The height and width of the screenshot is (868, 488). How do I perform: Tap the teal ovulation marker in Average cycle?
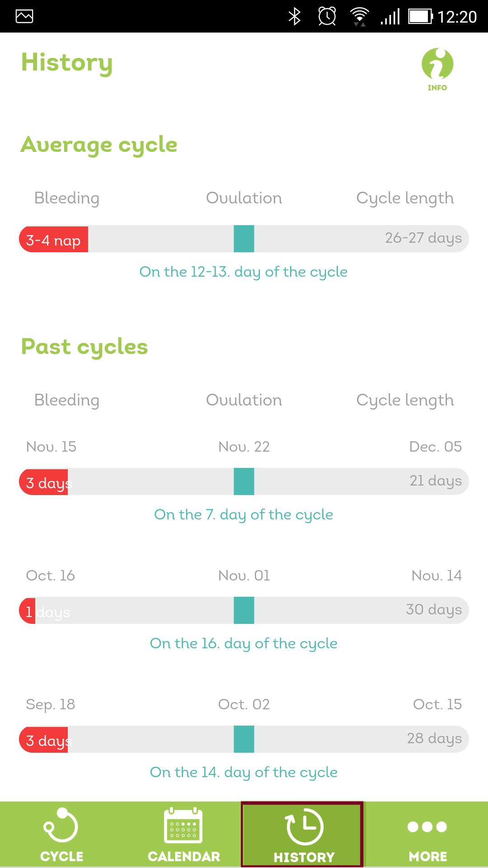pyautogui.click(x=244, y=239)
